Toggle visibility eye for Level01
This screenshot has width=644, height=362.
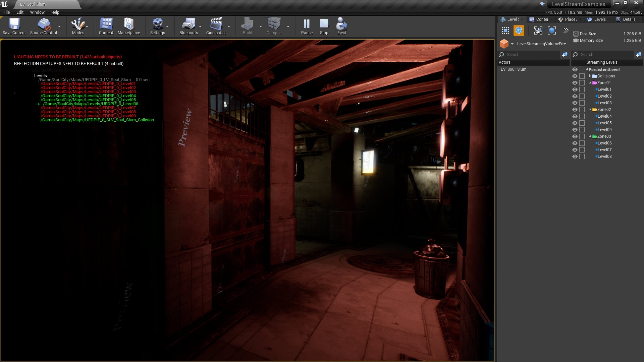[x=575, y=89]
